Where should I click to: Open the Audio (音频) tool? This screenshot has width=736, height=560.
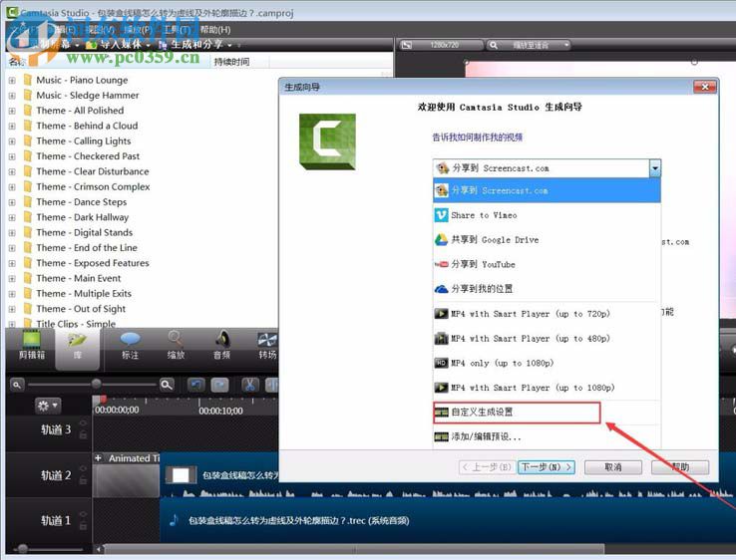[222, 345]
